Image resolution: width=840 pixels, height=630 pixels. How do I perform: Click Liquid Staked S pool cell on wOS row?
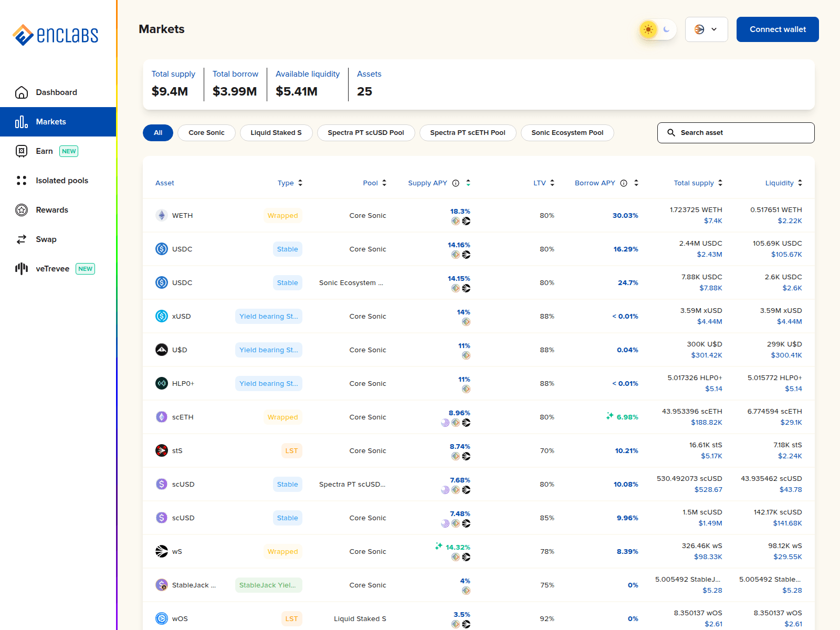360,619
